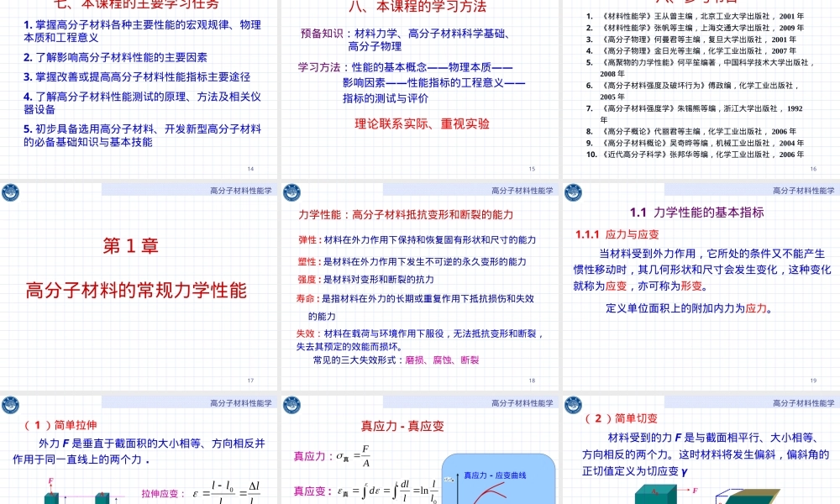Click the logo on the 简单切变 slide
Image resolution: width=840 pixels, height=504 pixels.
click(573, 405)
